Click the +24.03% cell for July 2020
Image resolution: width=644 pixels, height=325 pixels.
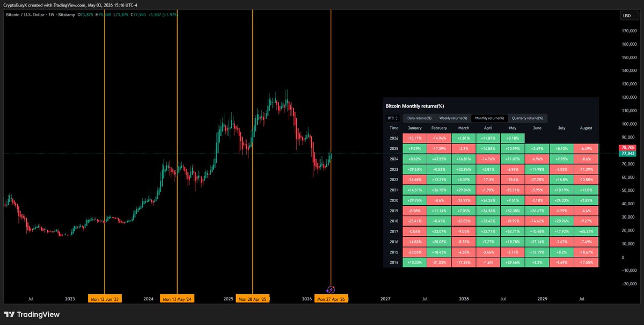tap(561, 200)
